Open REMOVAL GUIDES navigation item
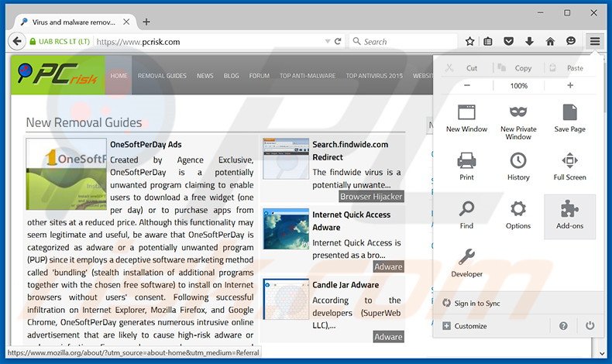Image resolution: width=612 pixels, height=364 pixels. pyautogui.click(x=162, y=76)
